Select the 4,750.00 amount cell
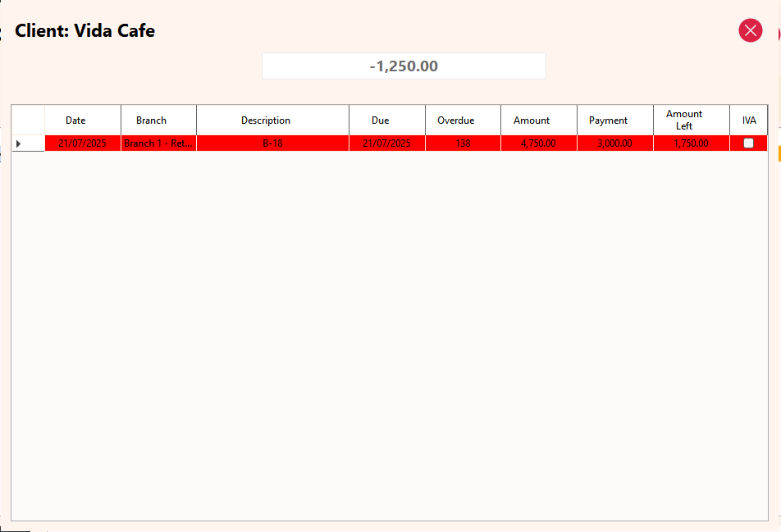The height and width of the screenshot is (532, 781). click(x=538, y=143)
